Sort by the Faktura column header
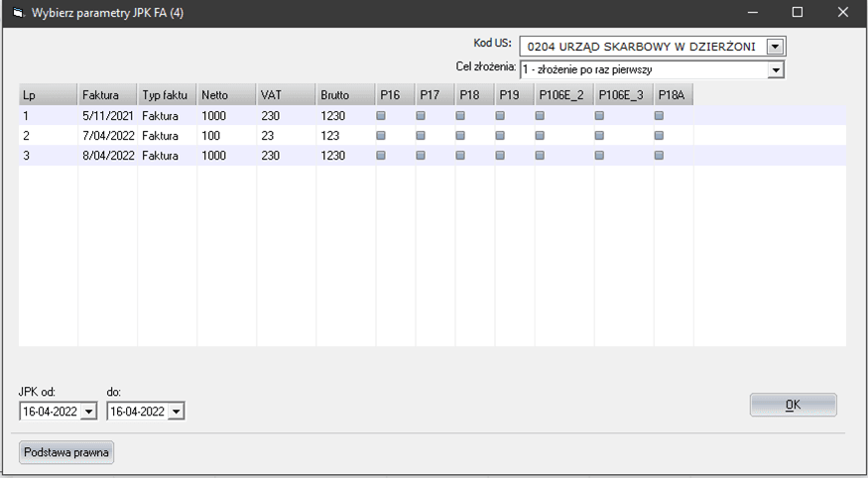The height and width of the screenshot is (479, 868). click(x=107, y=95)
